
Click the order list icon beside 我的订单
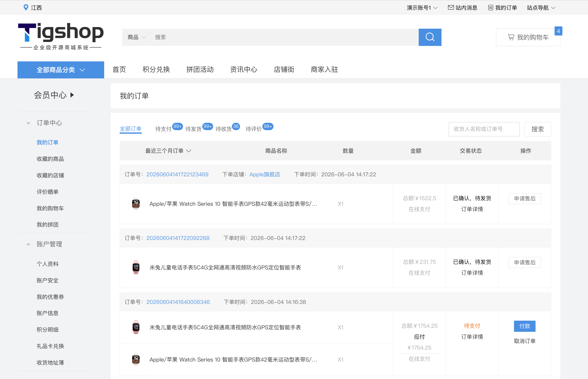tap(491, 8)
